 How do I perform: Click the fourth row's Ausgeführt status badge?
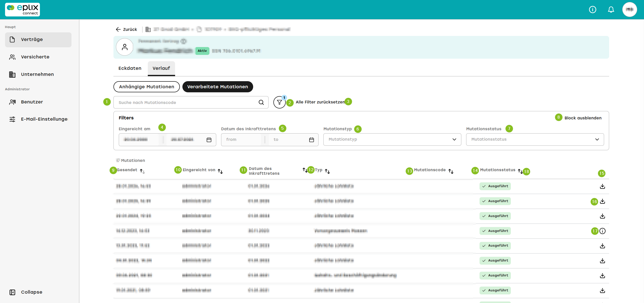495,231
